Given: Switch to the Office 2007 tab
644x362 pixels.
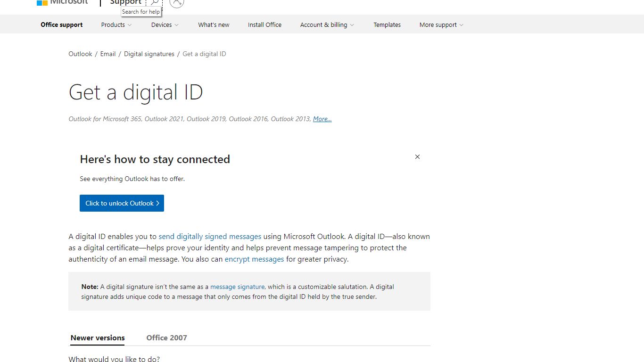Looking at the screenshot, I should (166, 337).
